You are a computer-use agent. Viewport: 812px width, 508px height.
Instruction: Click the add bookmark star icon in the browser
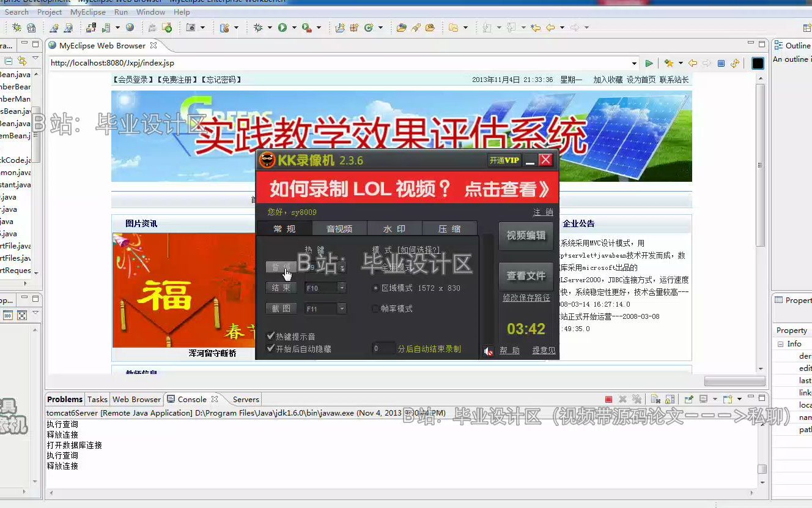(668, 63)
